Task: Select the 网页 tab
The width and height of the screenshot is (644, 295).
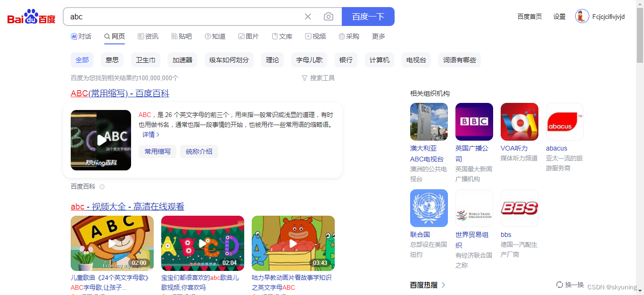Action: click(x=115, y=36)
